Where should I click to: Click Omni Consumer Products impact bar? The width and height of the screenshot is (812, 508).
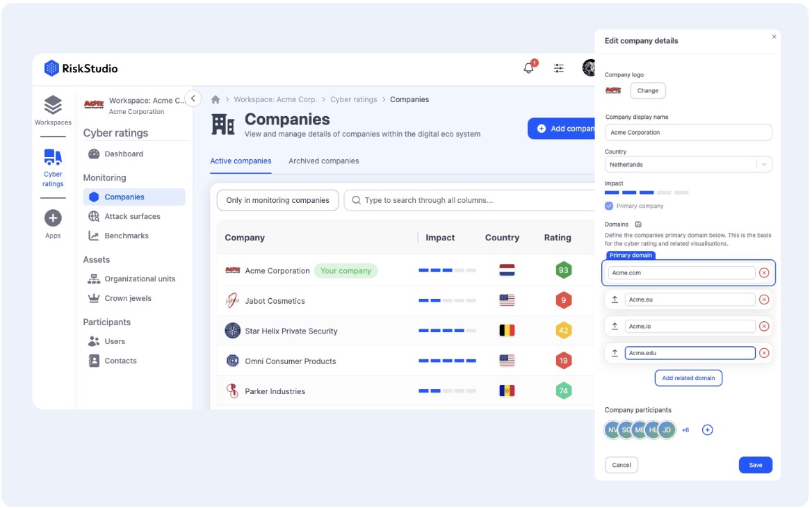coord(448,361)
